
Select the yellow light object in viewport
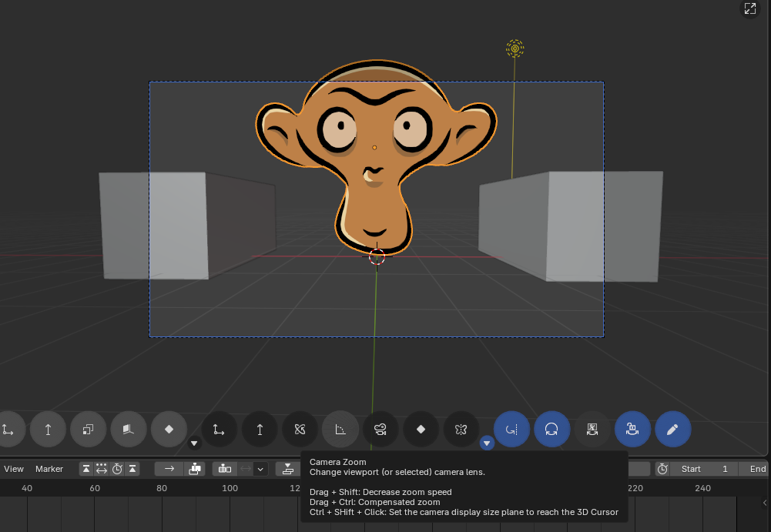pyautogui.click(x=515, y=49)
